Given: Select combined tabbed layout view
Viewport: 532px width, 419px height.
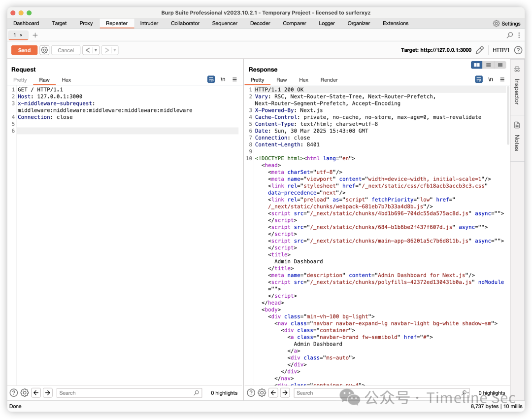Looking at the screenshot, I should coord(500,65).
